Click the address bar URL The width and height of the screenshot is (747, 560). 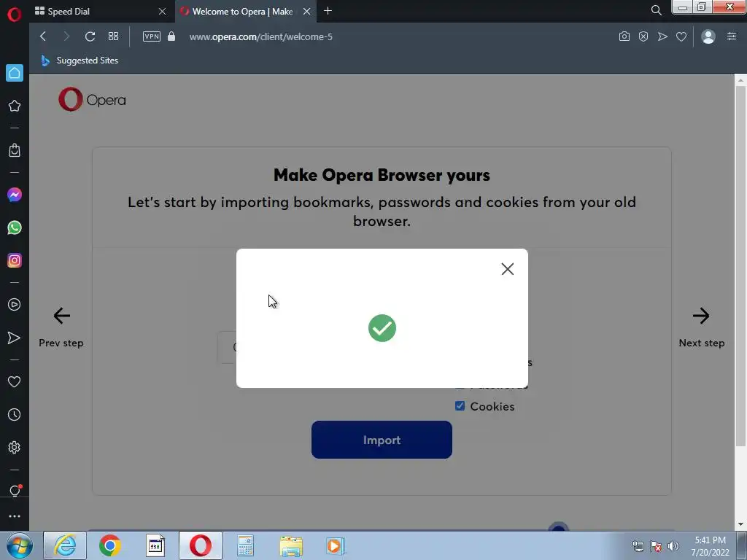260,36
